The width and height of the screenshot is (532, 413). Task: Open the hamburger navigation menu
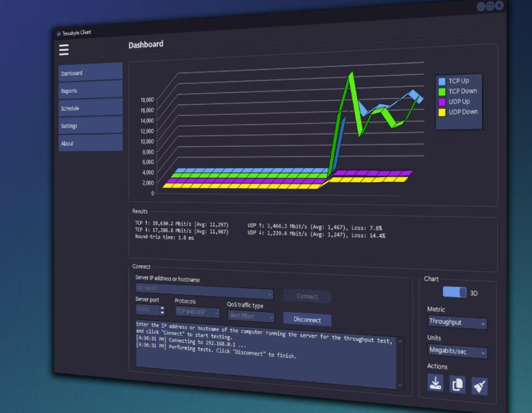[64, 50]
